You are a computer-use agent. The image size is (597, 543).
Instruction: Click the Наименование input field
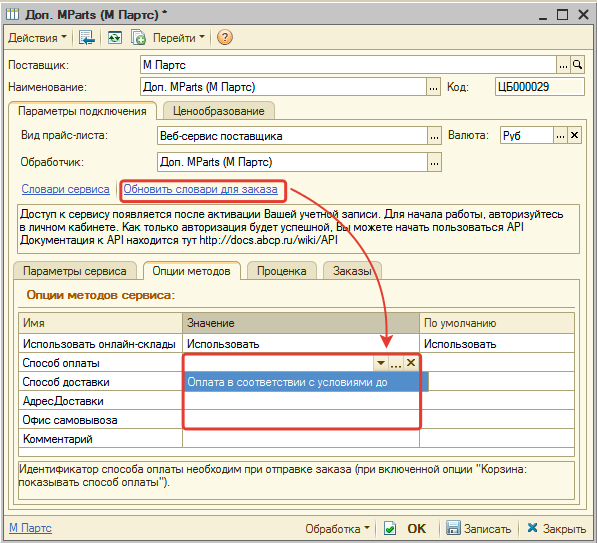pyautogui.click(x=284, y=87)
